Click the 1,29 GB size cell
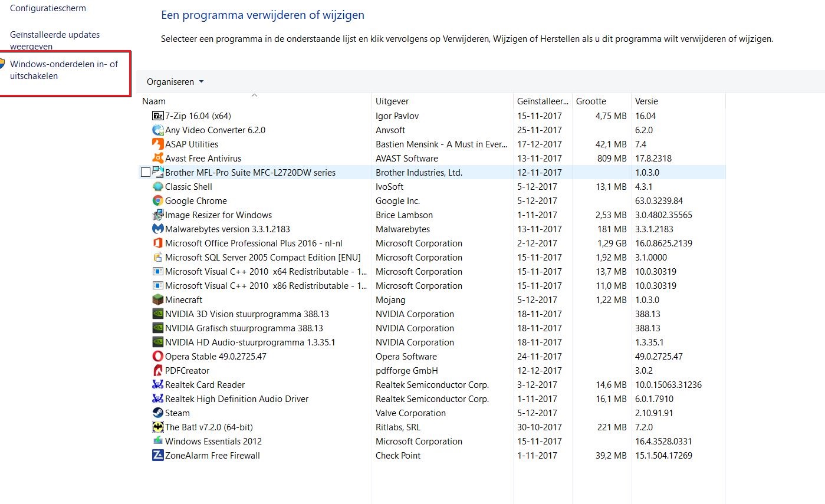Screen dimensions: 825x504 coord(611,243)
